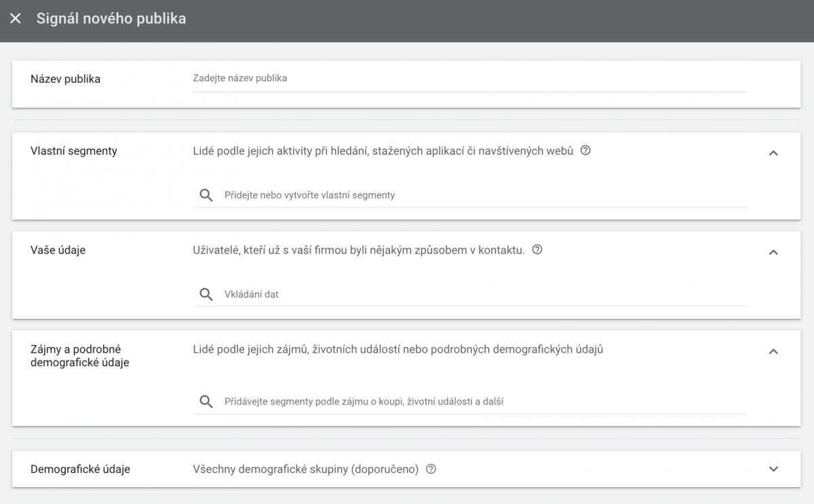Select the Název publika label
Viewport: 814px width, 504px height.
coord(65,79)
